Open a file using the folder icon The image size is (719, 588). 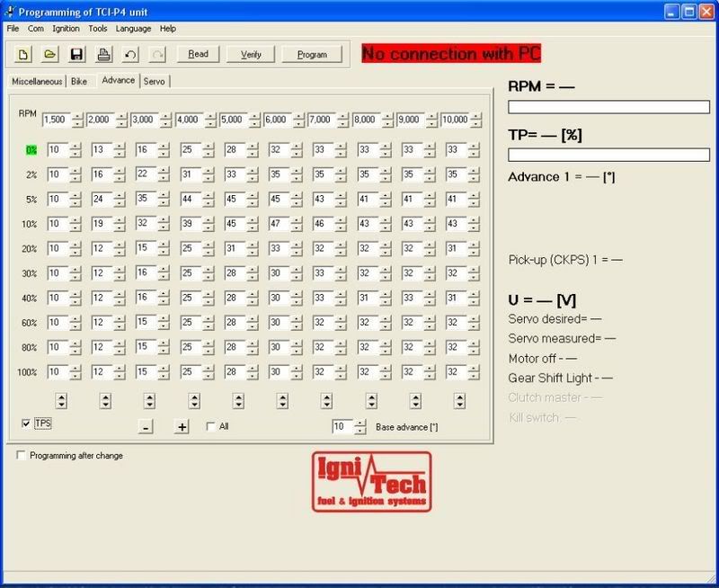coord(50,55)
